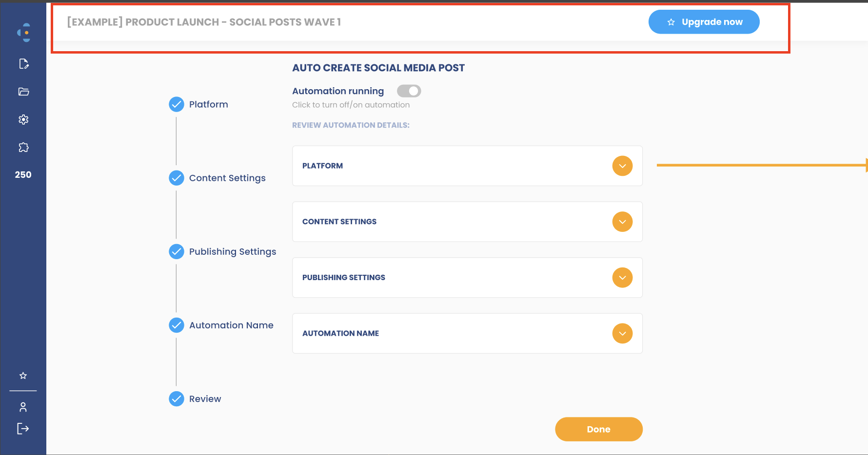This screenshot has height=455, width=868.
Task: Click the Platform step checkmark
Action: click(x=177, y=104)
